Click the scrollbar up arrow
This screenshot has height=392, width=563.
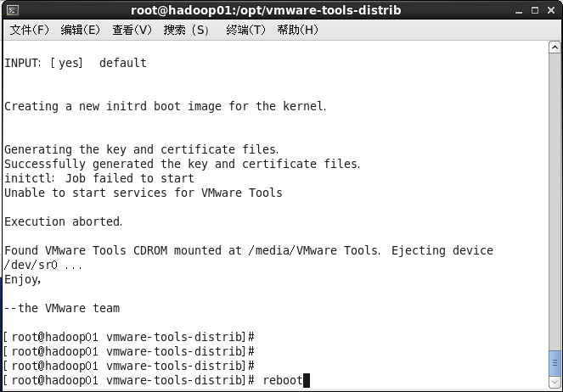coord(555,48)
